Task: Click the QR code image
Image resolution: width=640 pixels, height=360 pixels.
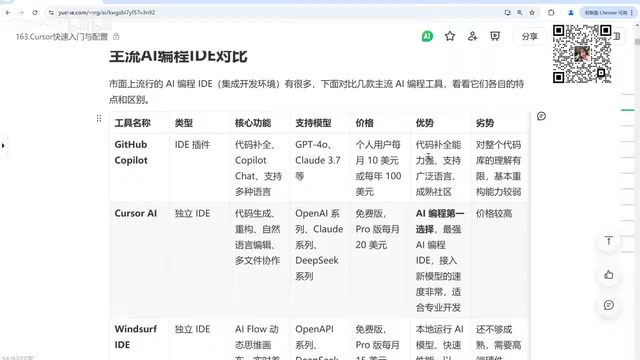Action: [582, 54]
